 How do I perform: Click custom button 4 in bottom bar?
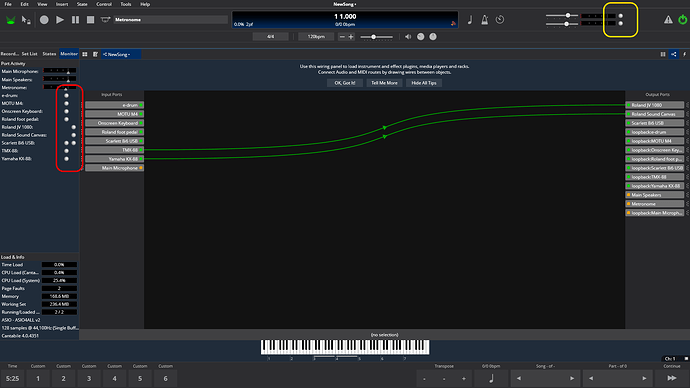pyautogui.click(x=114, y=378)
